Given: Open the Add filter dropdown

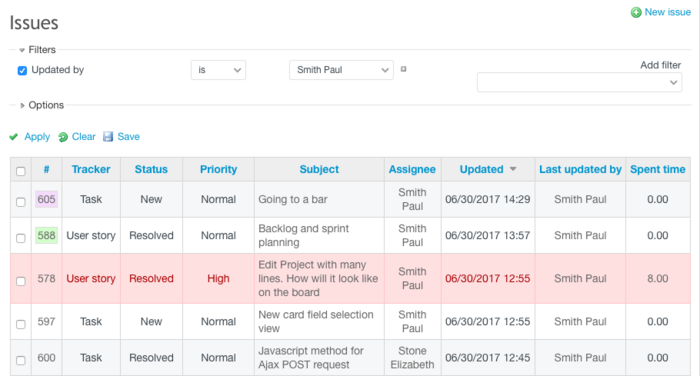Looking at the screenshot, I should point(579,83).
